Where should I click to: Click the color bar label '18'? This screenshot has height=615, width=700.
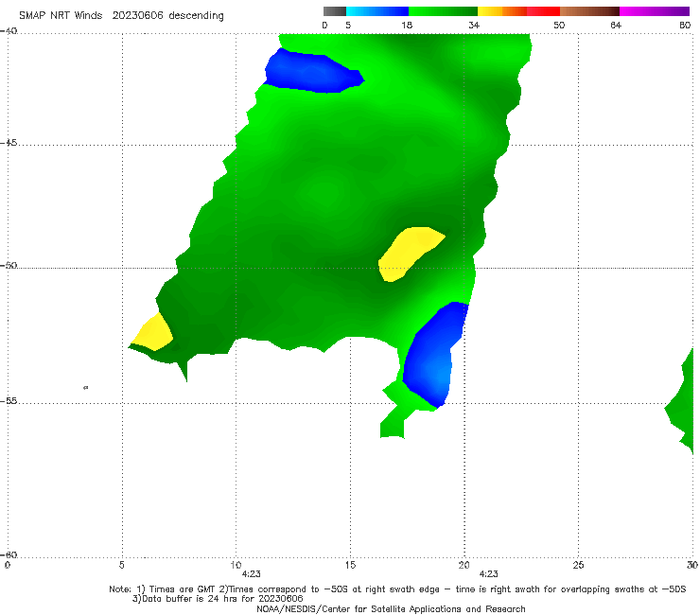pos(407,26)
